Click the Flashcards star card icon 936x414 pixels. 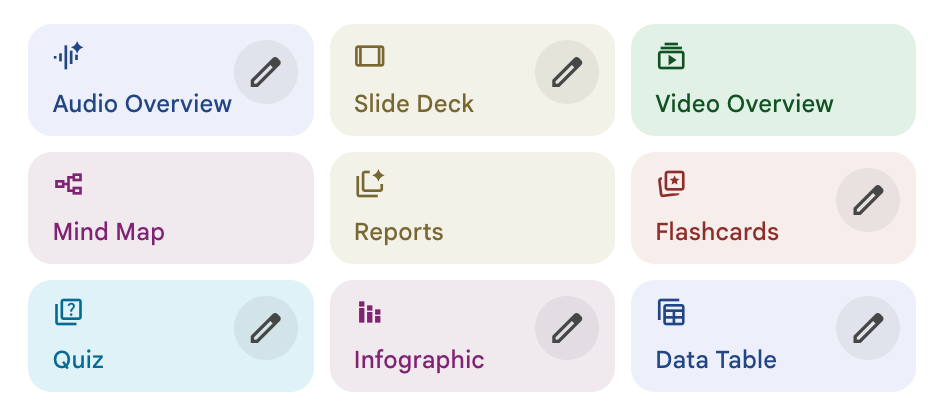670,184
